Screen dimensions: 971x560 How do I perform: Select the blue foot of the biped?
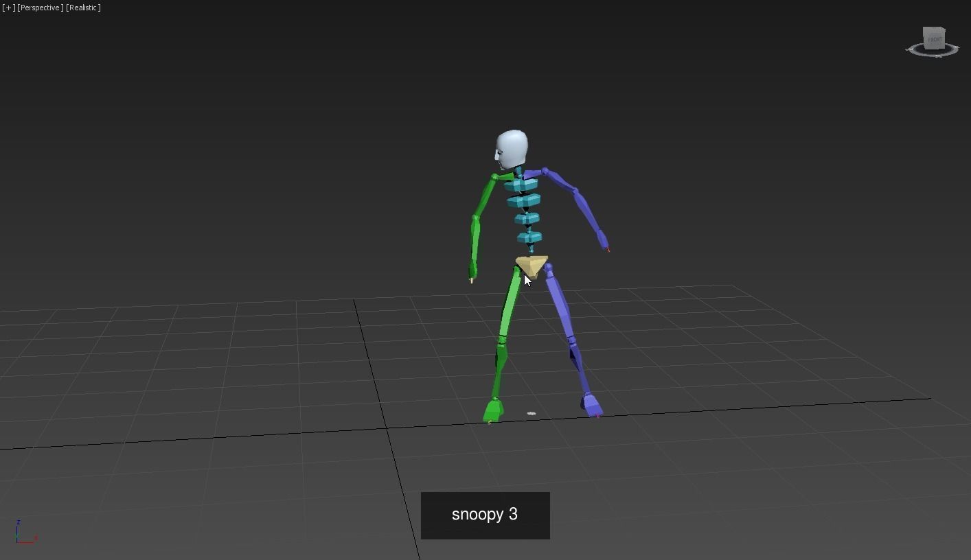click(x=592, y=404)
